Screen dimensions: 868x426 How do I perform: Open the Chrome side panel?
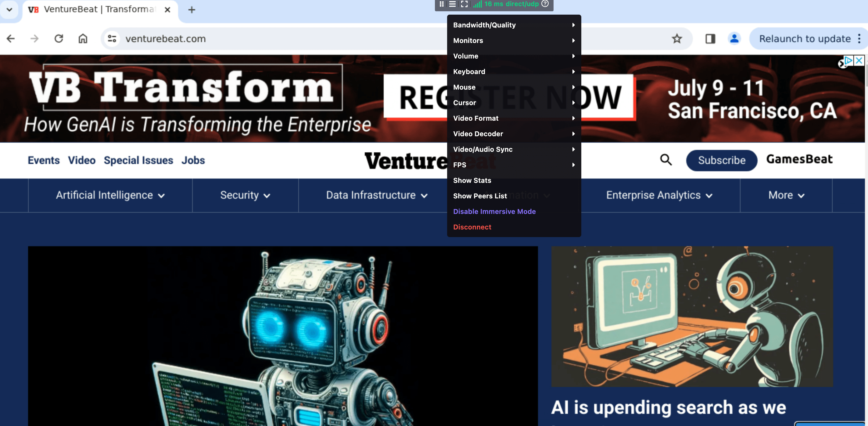(710, 39)
